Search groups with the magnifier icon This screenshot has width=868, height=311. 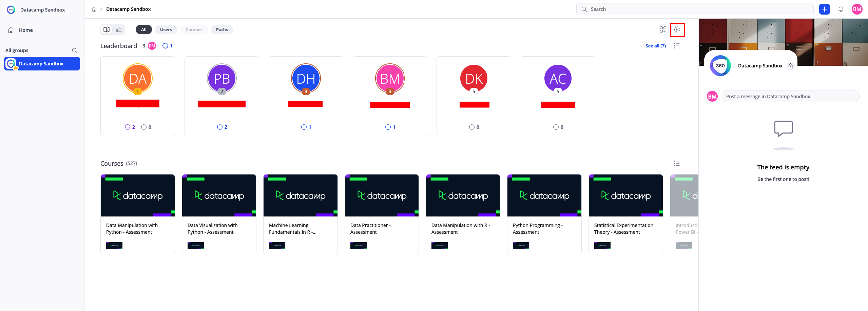coord(75,50)
